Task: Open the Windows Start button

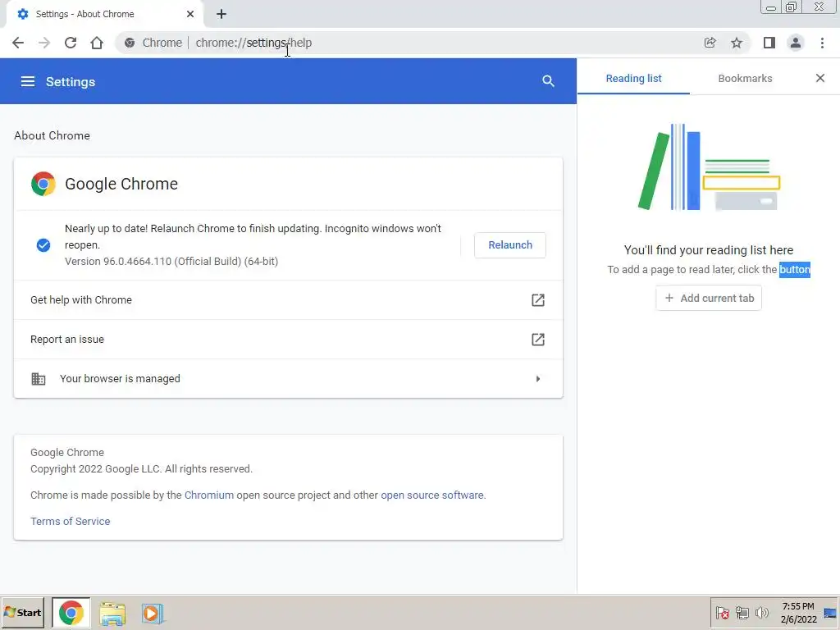Action: point(22,613)
